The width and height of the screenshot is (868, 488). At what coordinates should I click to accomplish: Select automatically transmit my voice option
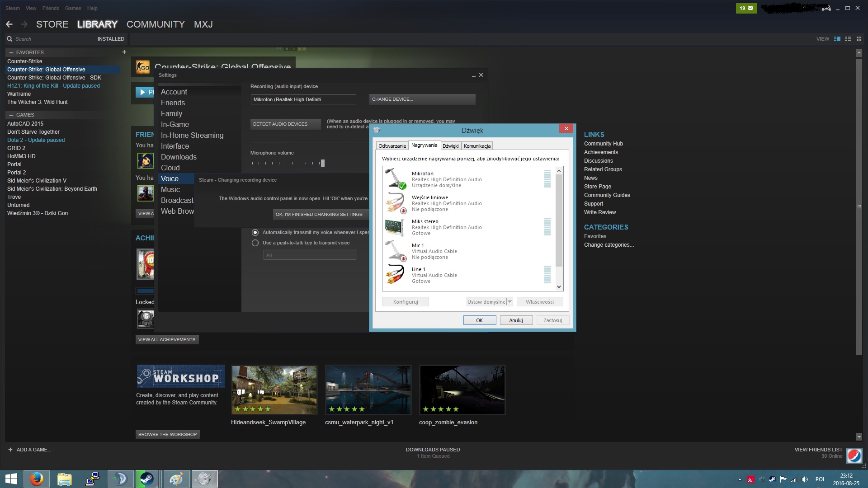coord(255,232)
